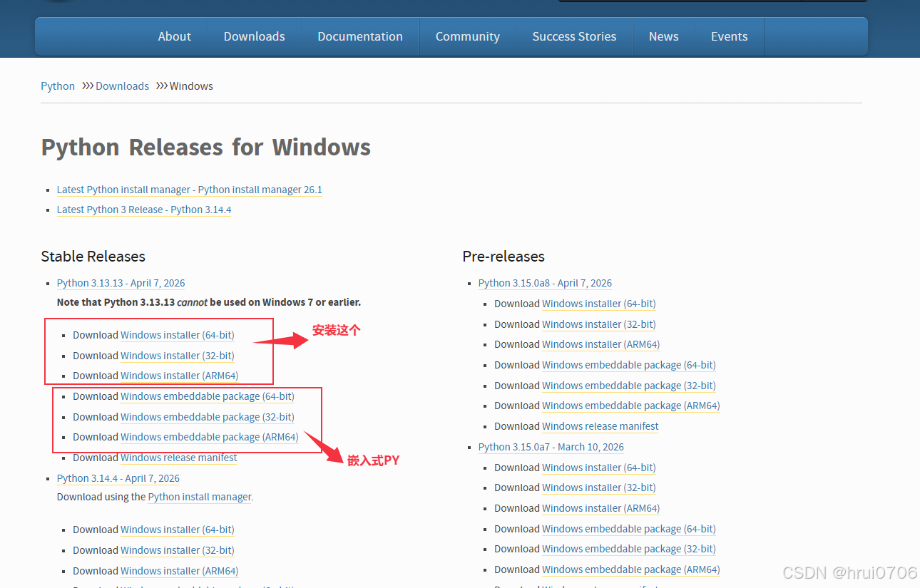
Task: Download Python 3.14.4 Windows installer (ARM64)
Action: point(179,571)
